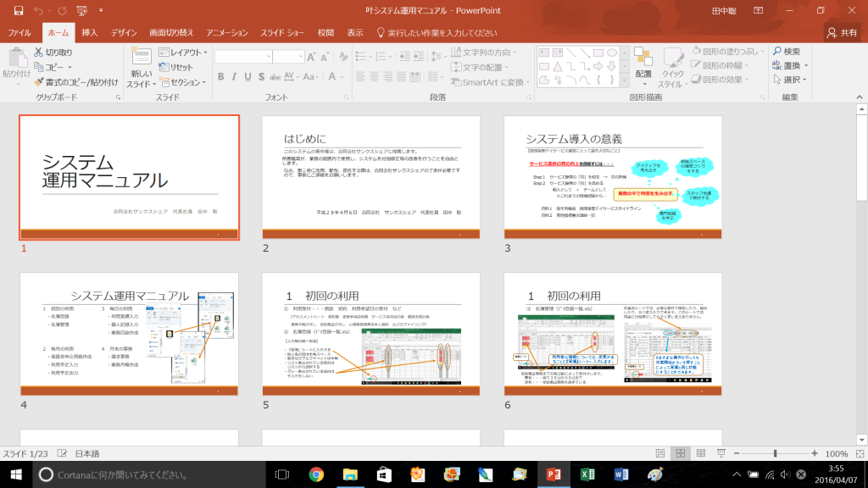Click the Replace button
The height and width of the screenshot is (488, 868).
(x=789, y=65)
